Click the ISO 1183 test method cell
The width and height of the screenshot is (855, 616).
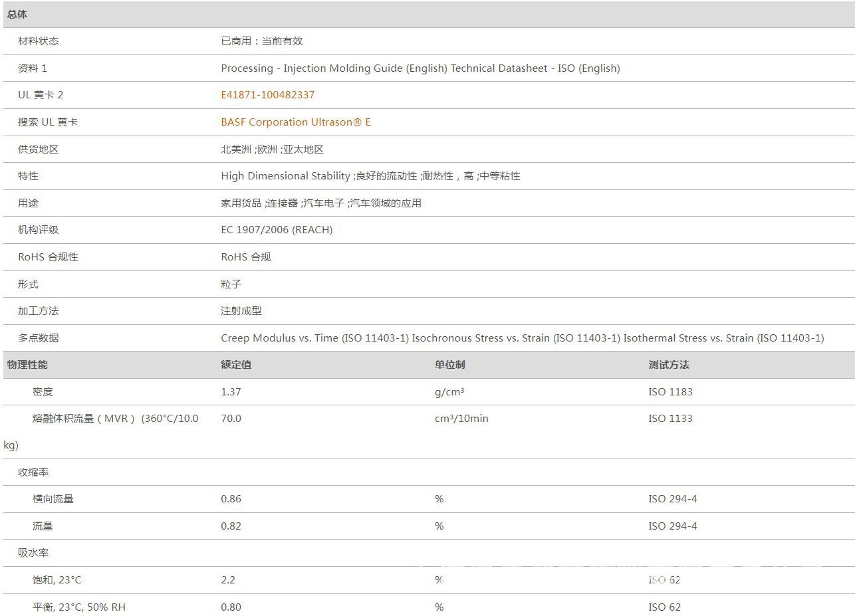tap(670, 392)
